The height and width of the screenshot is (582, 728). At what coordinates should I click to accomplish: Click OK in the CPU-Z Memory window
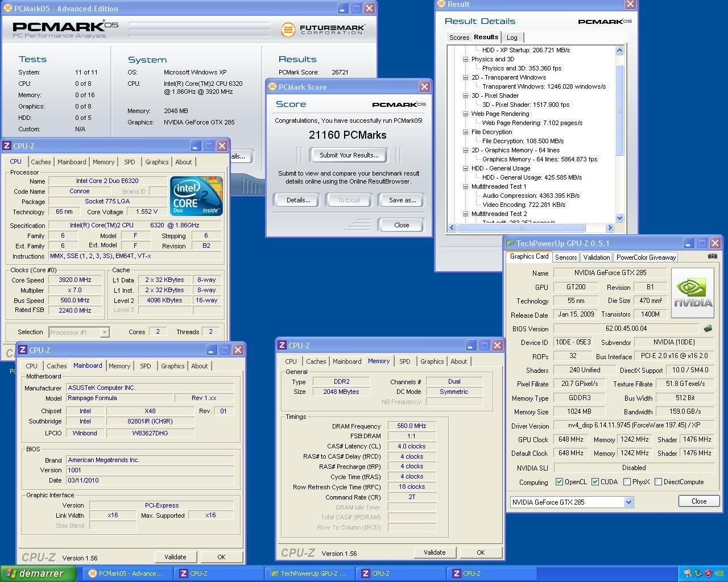coord(481,552)
